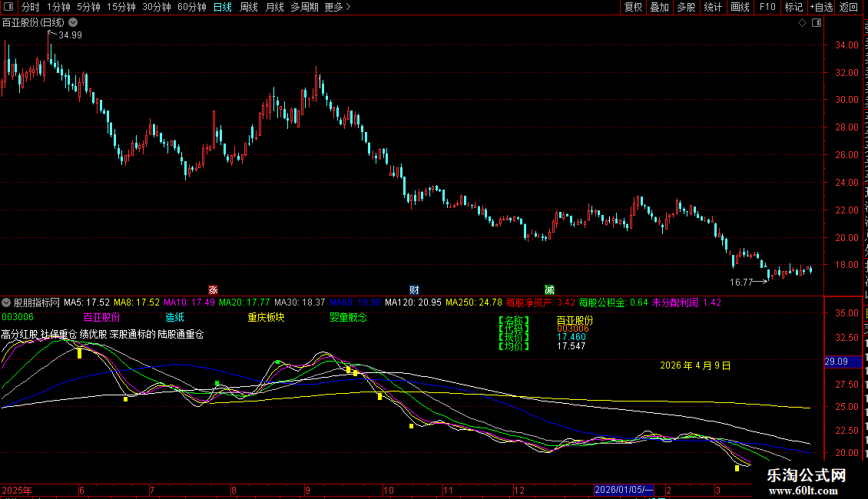Click the 16.77 low price label
Screen dimensions: 868x499
tap(741, 283)
